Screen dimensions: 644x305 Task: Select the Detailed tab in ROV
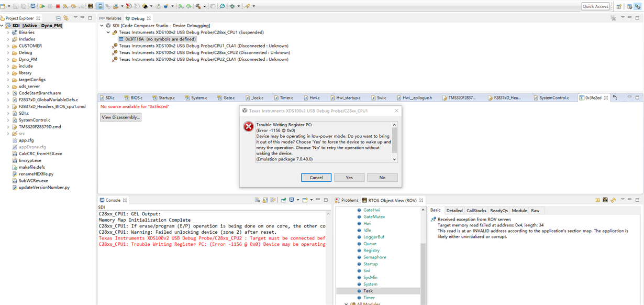454,211
